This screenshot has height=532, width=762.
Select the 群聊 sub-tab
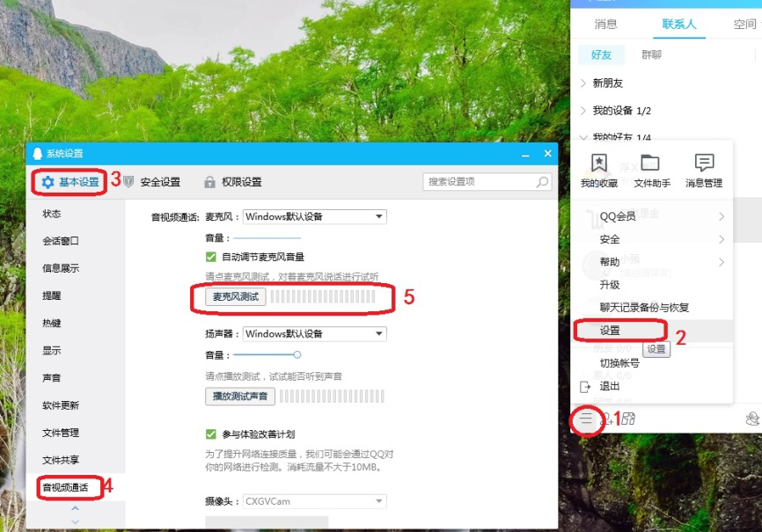tap(651, 55)
